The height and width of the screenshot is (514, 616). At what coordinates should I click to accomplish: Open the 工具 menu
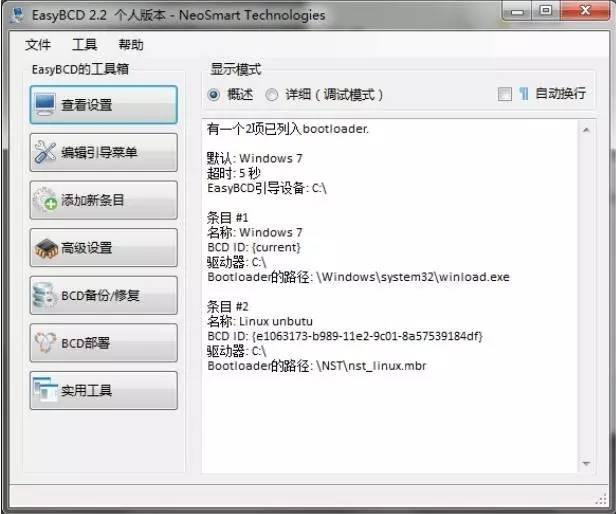[84, 45]
